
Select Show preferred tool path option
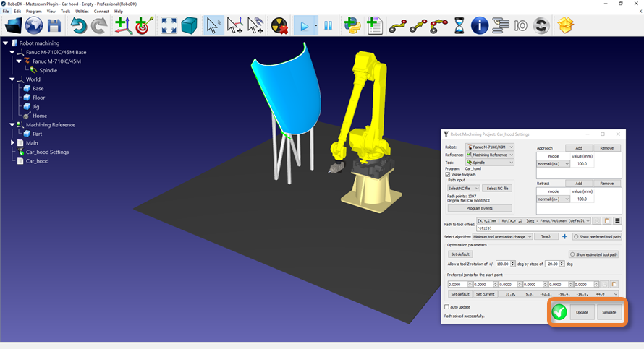[x=577, y=236]
